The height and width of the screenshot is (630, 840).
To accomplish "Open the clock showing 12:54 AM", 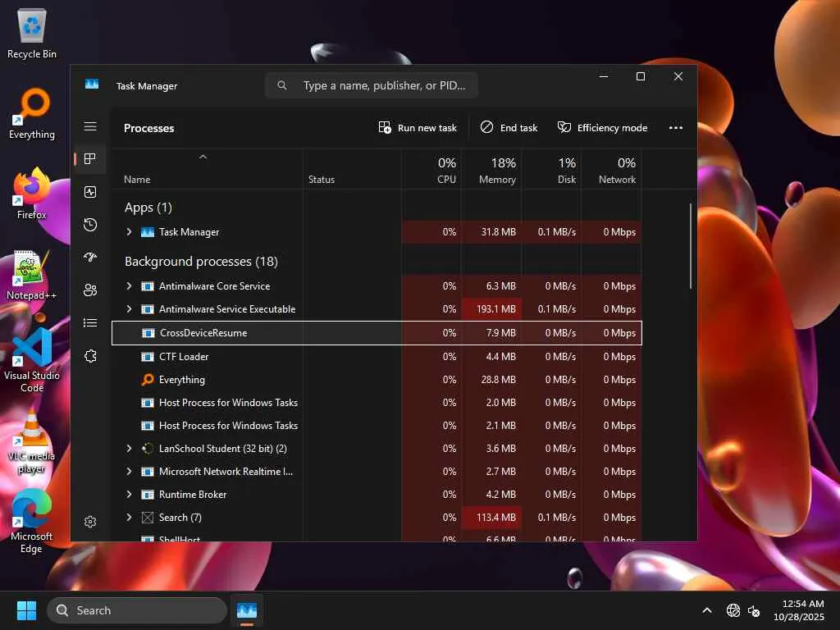I will 799,610.
